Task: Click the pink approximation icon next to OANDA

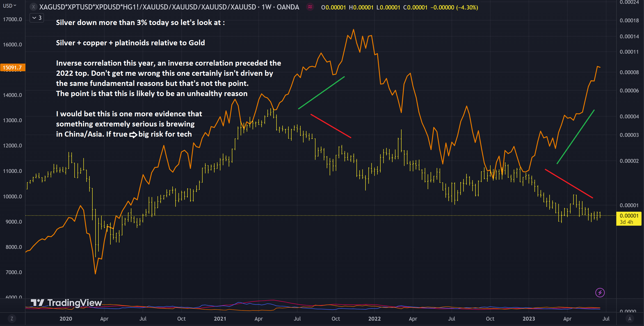Action: [x=310, y=7]
